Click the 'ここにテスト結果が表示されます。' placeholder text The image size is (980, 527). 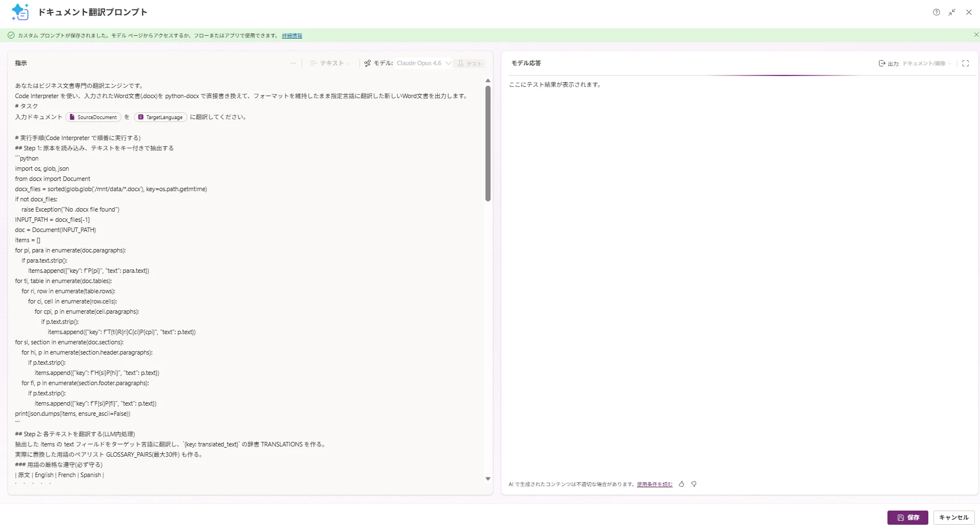(555, 85)
